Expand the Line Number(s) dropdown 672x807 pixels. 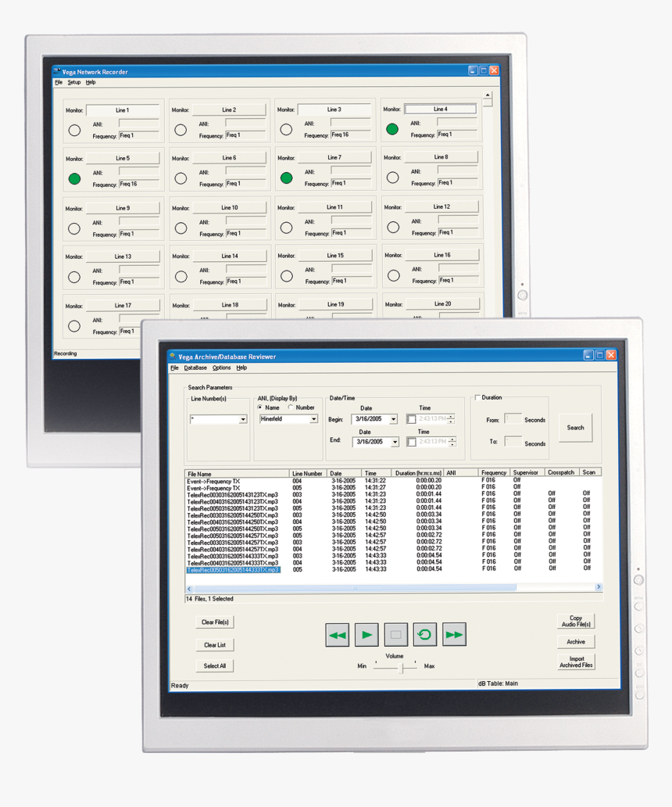[243, 420]
